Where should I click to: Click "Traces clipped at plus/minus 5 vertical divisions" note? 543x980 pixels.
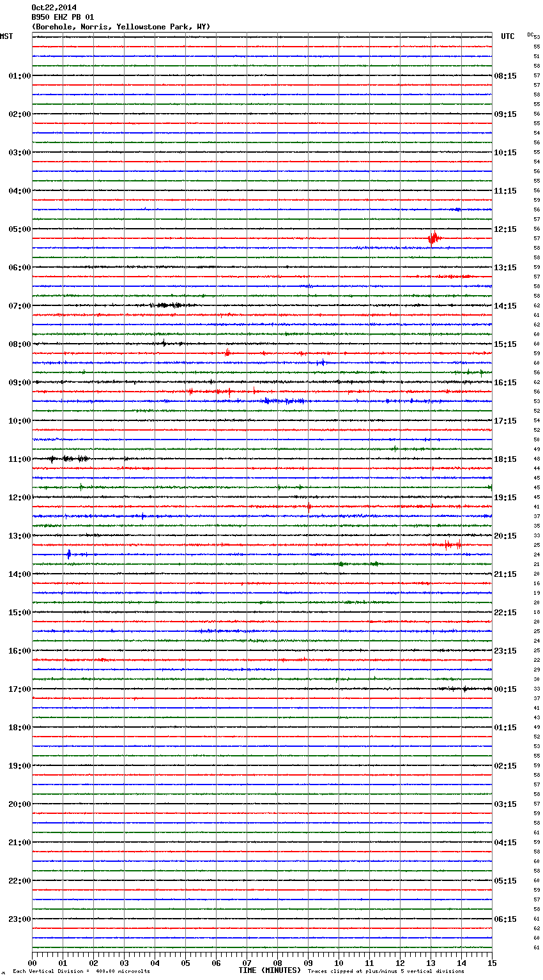pos(386,971)
